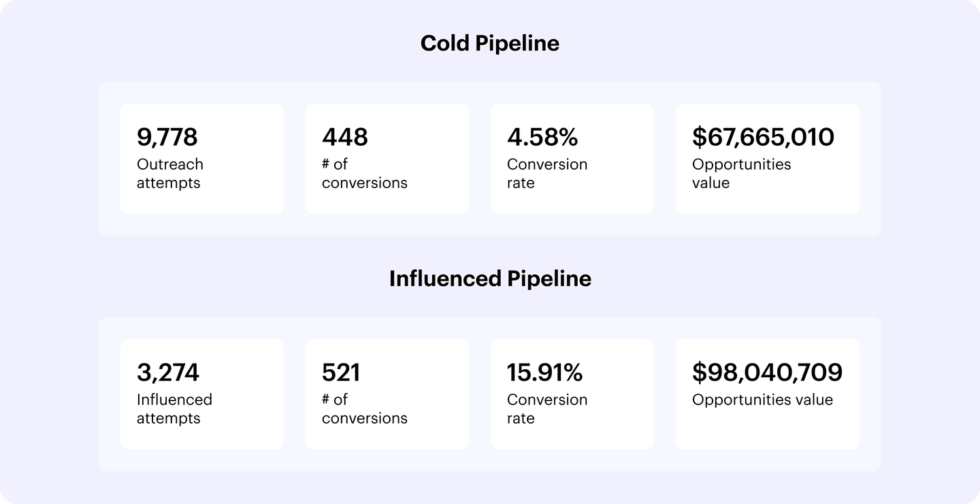
Task: Click the Outreach attempts label
Action: [x=169, y=174]
